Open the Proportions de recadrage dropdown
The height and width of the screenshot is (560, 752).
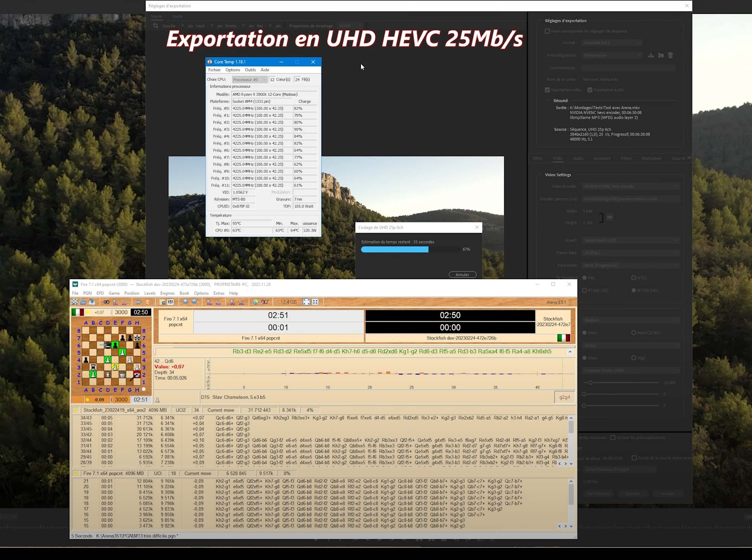coord(350,26)
